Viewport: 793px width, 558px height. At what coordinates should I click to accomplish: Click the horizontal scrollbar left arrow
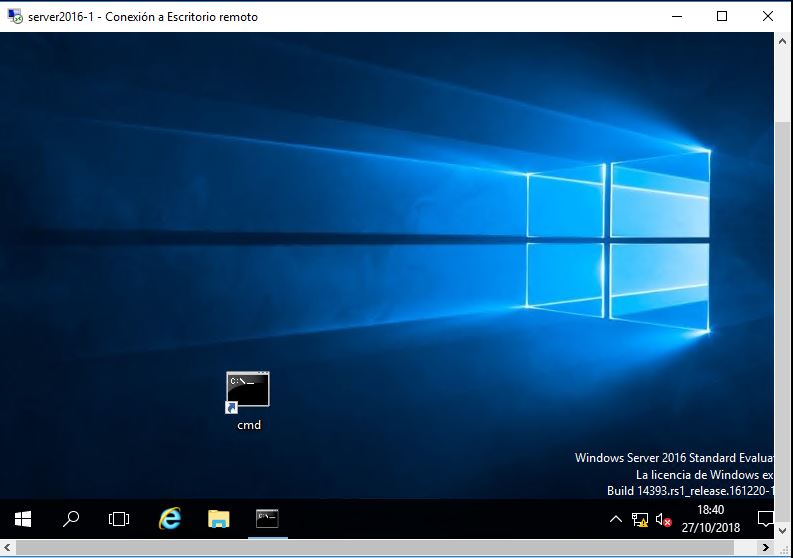coord(8,548)
